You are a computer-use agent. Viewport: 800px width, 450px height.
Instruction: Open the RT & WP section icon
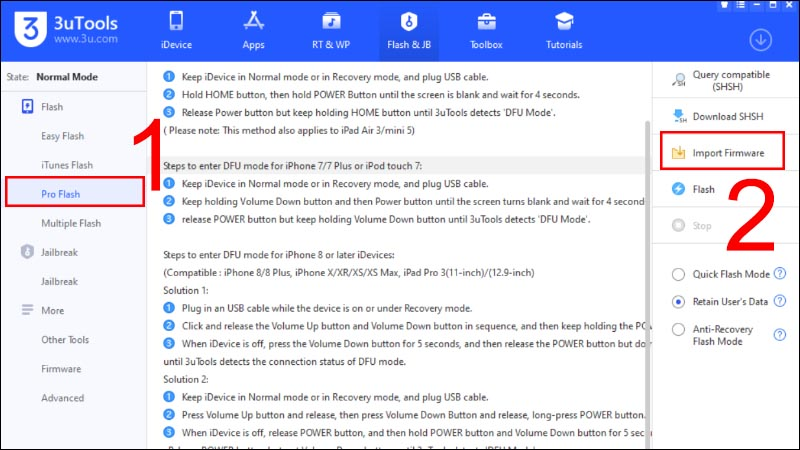(x=331, y=21)
